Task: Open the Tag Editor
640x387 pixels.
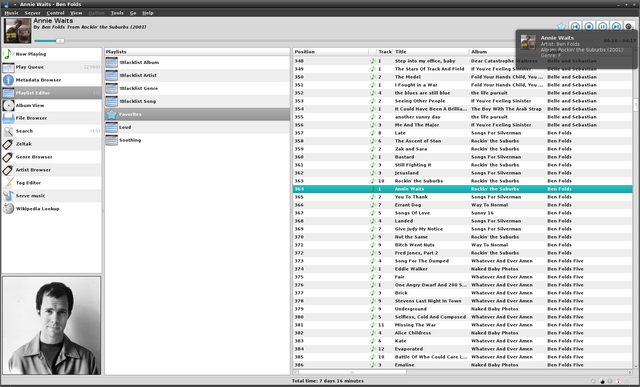Action: click(x=51, y=183)
